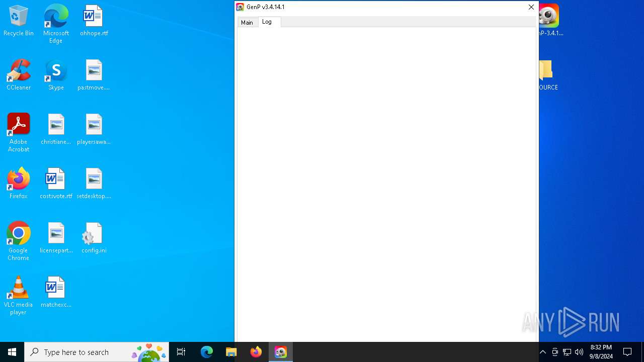Screen dimensions: 644x362
Task: Open the Windows Start menu
Action: click(x=12, y=352)
